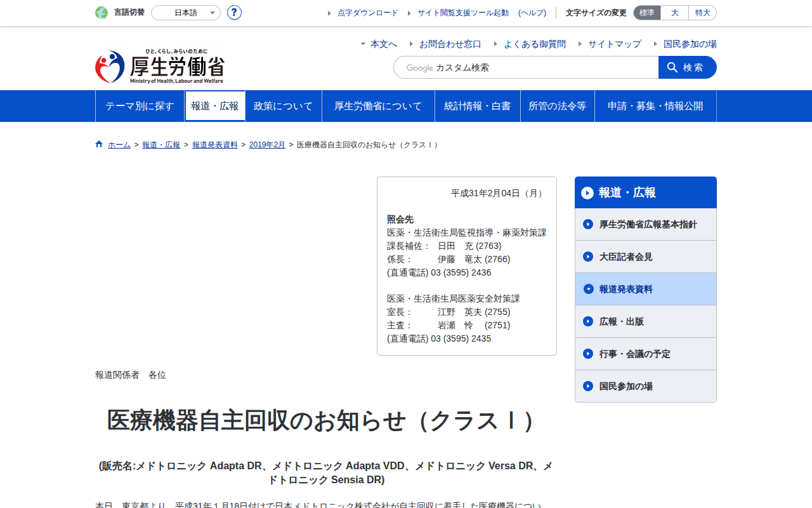Viewport: 812px width, 508px height.
Task: Open お問合わせ窓口 link
Action: 450,44
